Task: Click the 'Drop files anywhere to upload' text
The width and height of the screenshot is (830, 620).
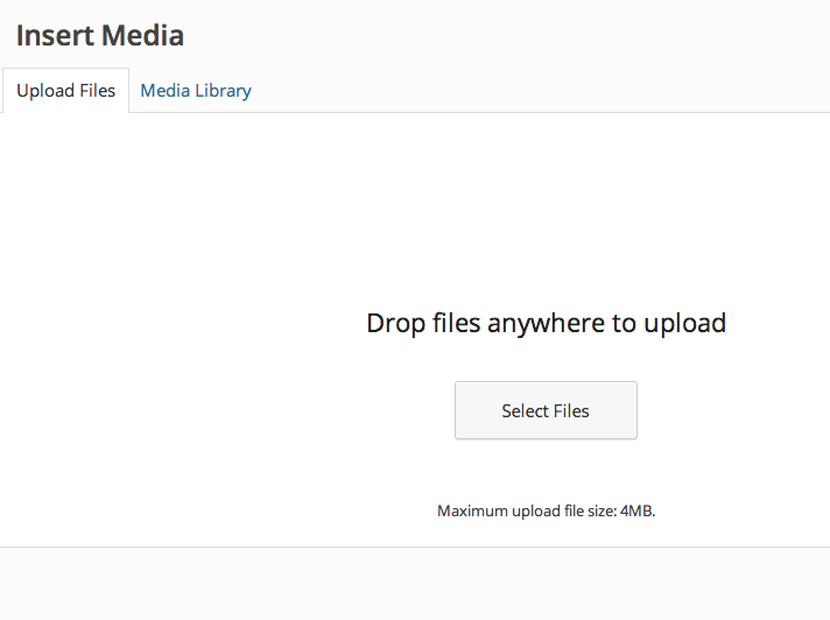Action: pos(546,323)
